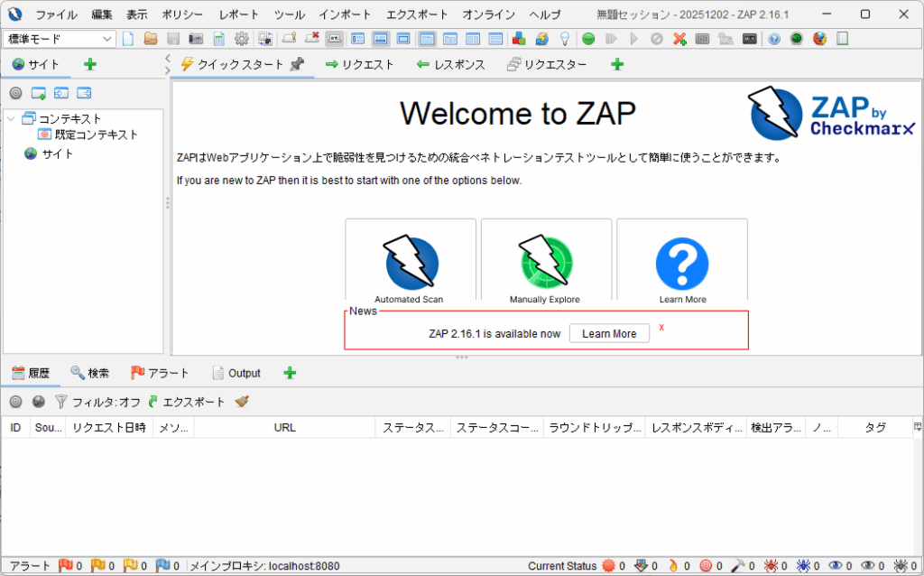The width and height of the screenshot is (924, 576).
Task: Collapse the コンテキスト tree node
Action: coord(10,118)
